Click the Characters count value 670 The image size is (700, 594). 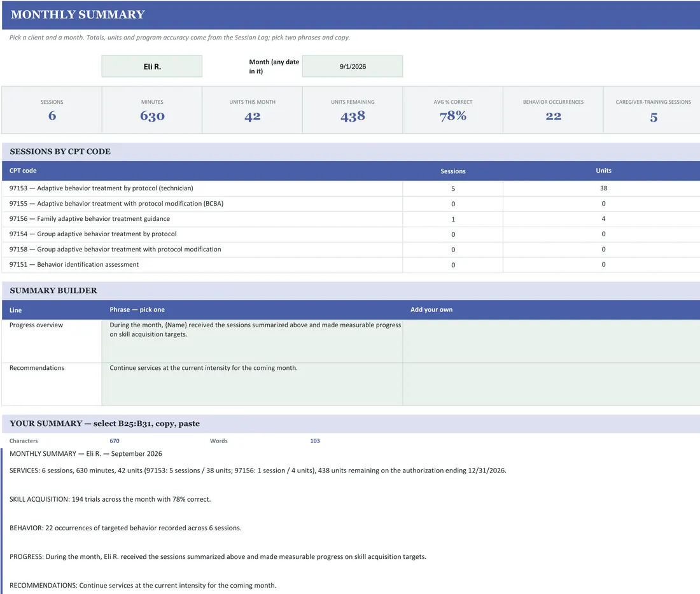pos(115,441)
